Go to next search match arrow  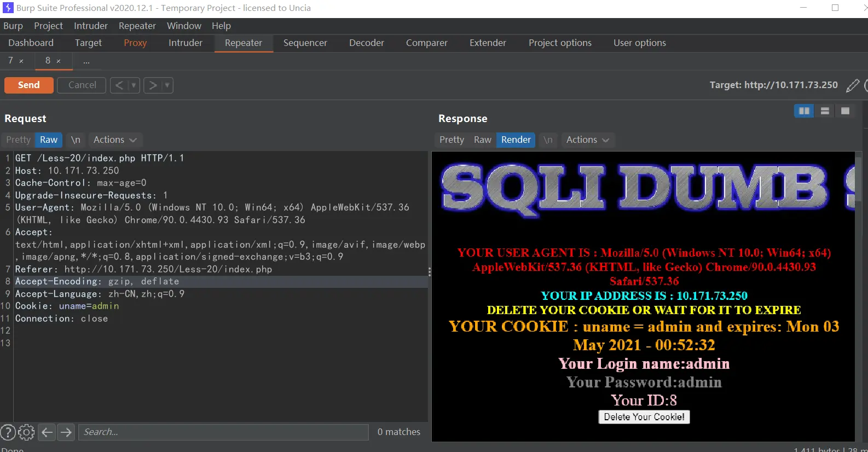coord(66,432)
